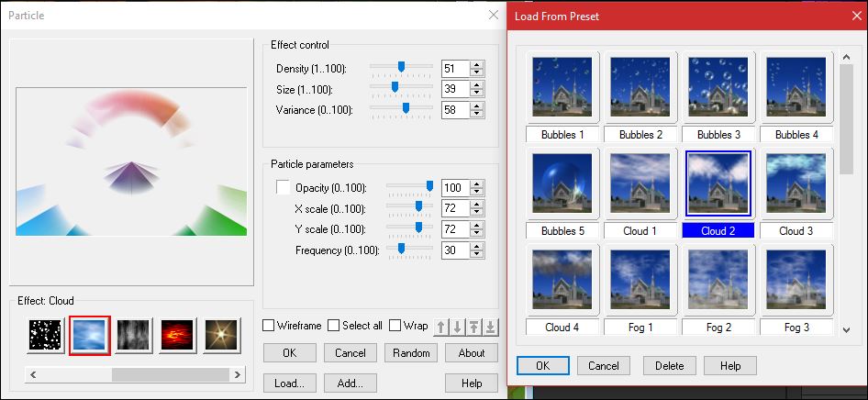Click the Size value field
Viewport: 868px width, 400px height.
tap(456, 89)
